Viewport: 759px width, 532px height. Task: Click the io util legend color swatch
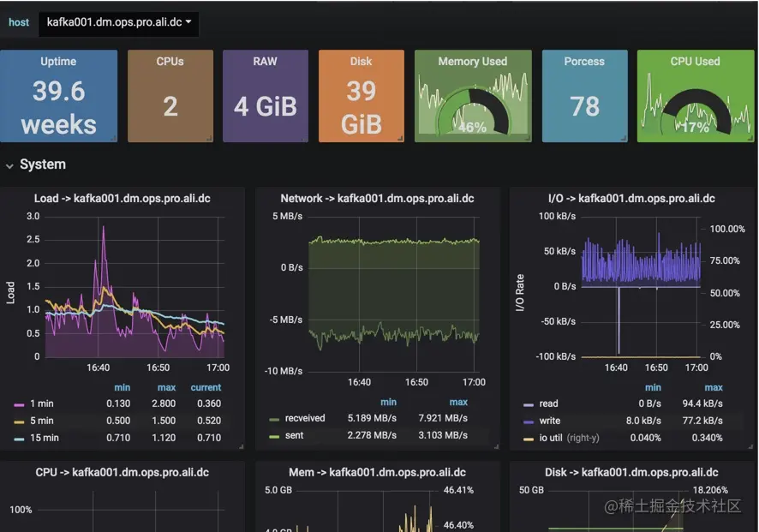[528, 439]
